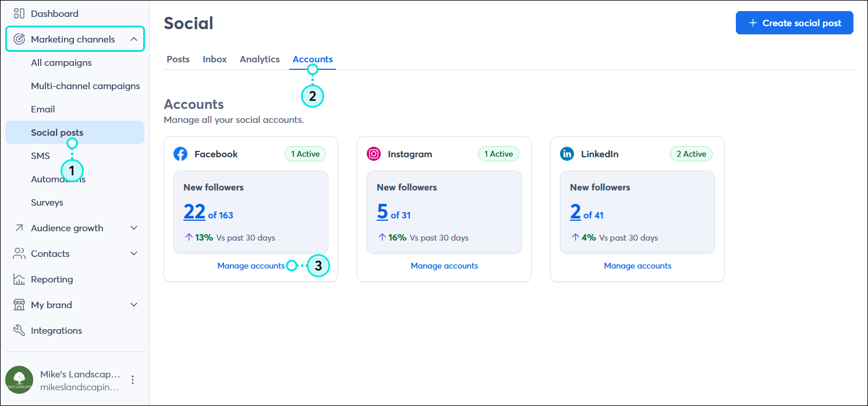The height and width of the screenshot is (406, 868).
Task: Open Surveys in sidebar
Action: point(47,202)
